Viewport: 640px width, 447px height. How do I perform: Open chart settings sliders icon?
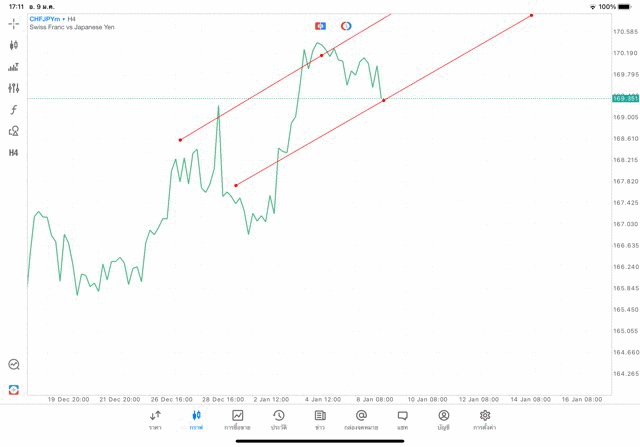click(x=14, y=88)
